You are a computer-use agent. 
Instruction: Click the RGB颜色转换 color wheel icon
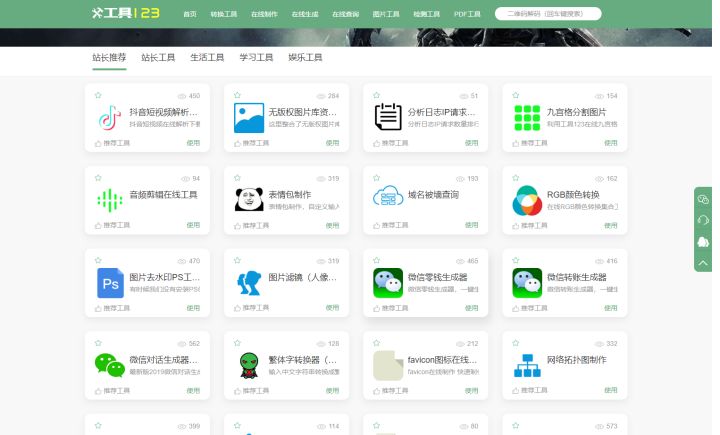point(527,200)
